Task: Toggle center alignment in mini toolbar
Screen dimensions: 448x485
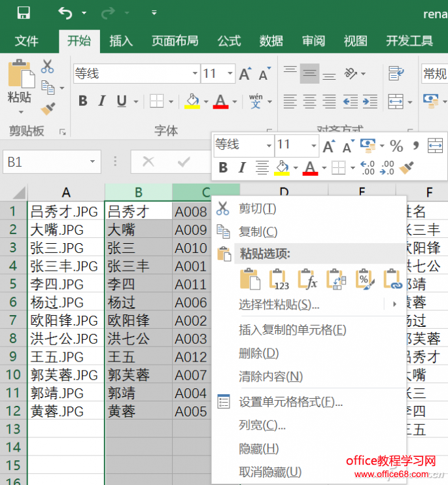Action: [262, 167]
